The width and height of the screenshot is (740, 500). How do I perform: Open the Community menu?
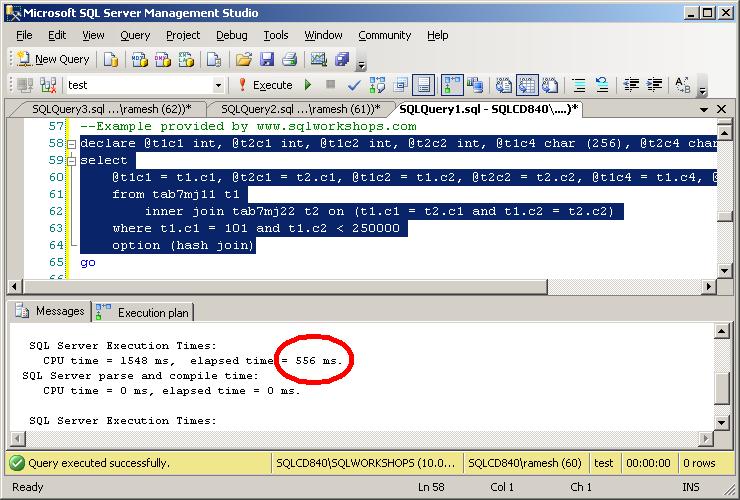pyautogui.click(x=385, y=35)
